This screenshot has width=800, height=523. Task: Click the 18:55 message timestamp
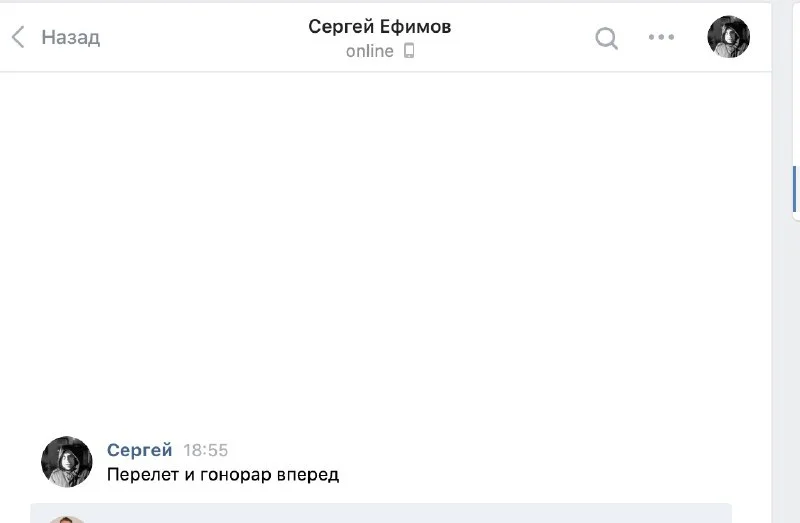[x=205, y=451]
